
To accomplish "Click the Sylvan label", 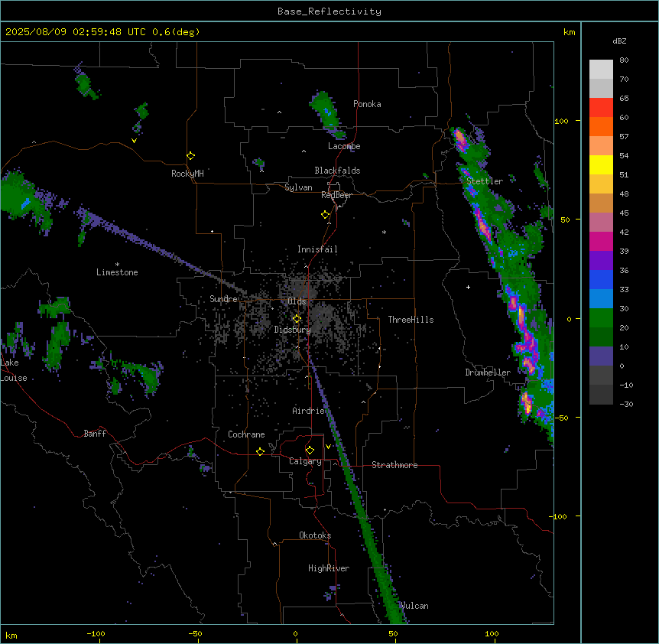I will (298, 187).
